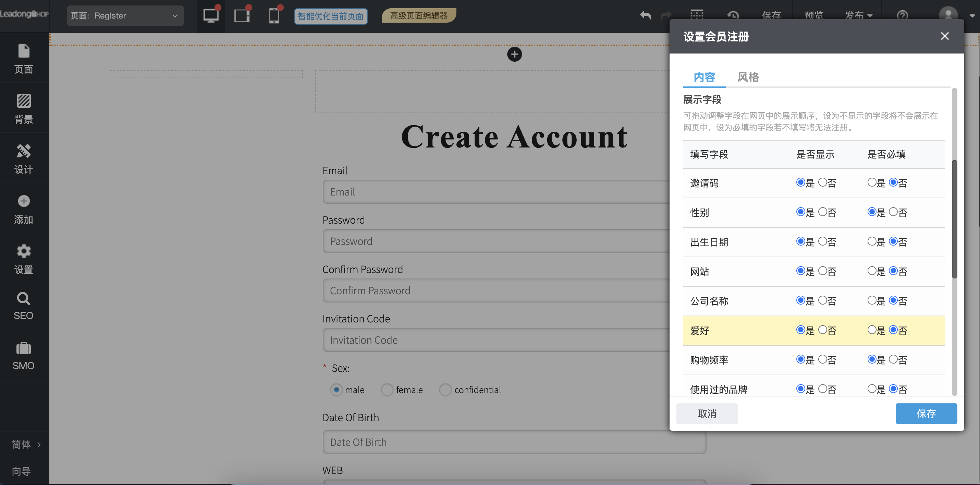
Task: Open the 背景 background panel
Action: pyautogui.click(x=24, y=101)
